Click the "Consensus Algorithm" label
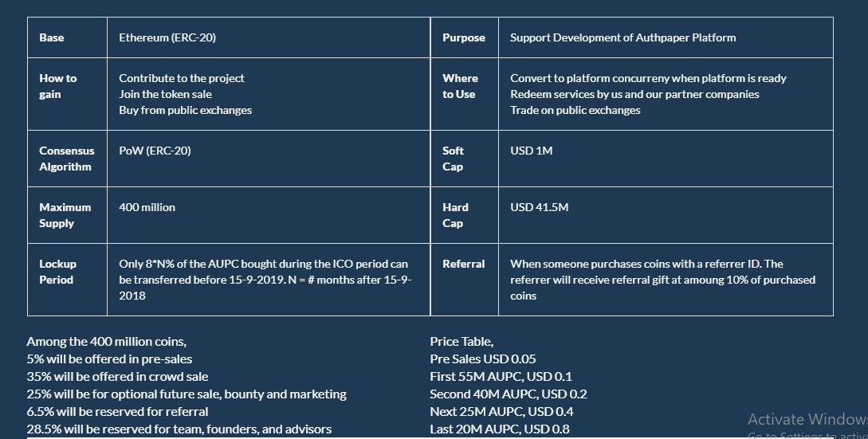 pyautogui.click(x=66, y=159)
